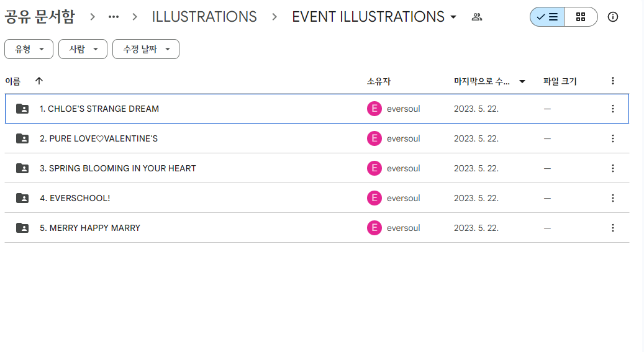Click the shared members icon
The image size is (644, 352).
click(477, 17)
